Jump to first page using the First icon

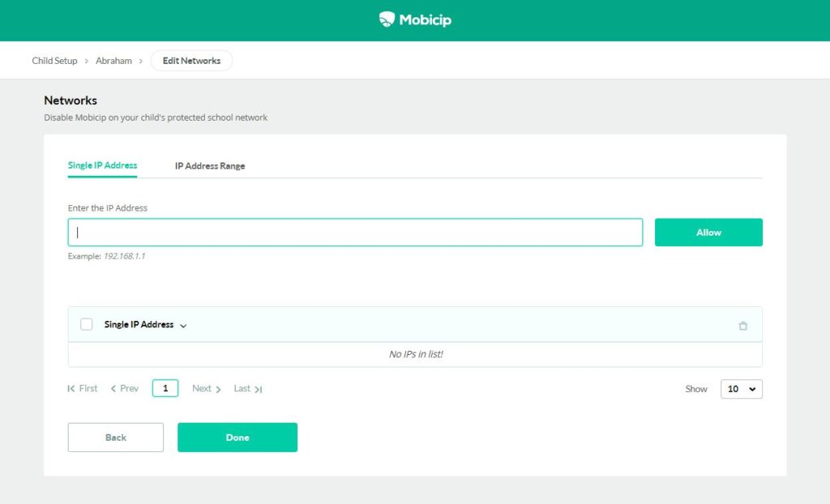[70, 388]
